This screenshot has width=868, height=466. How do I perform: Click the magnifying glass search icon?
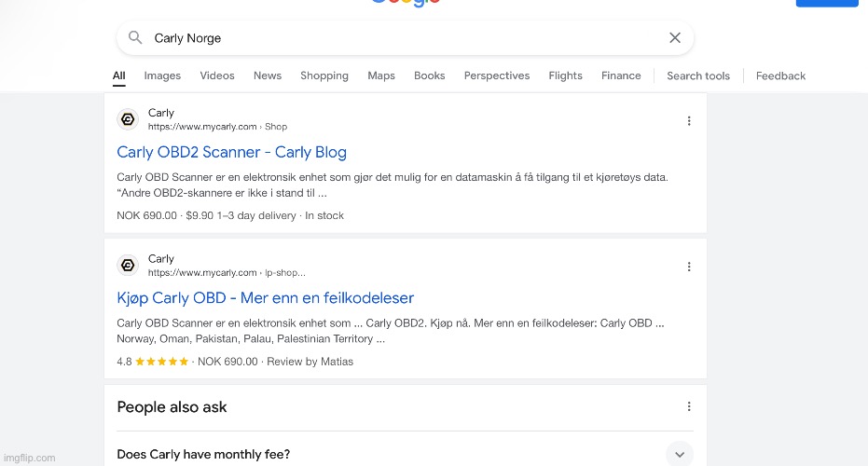136,38
